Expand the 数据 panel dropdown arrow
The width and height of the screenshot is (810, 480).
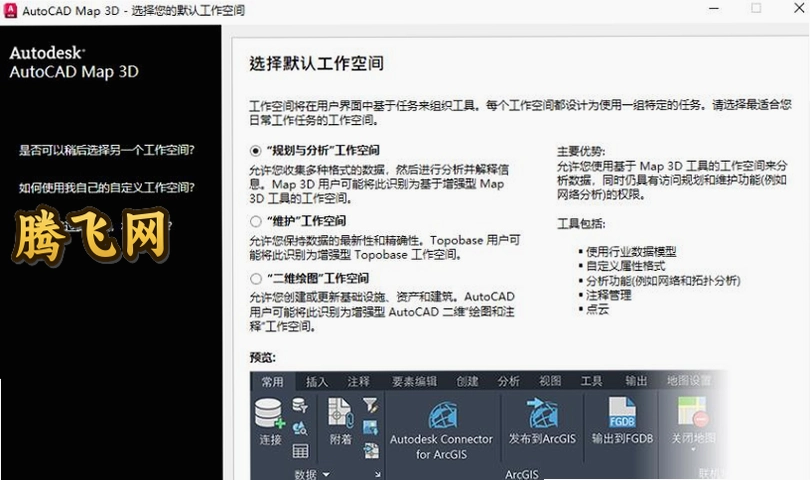point(326,474)
